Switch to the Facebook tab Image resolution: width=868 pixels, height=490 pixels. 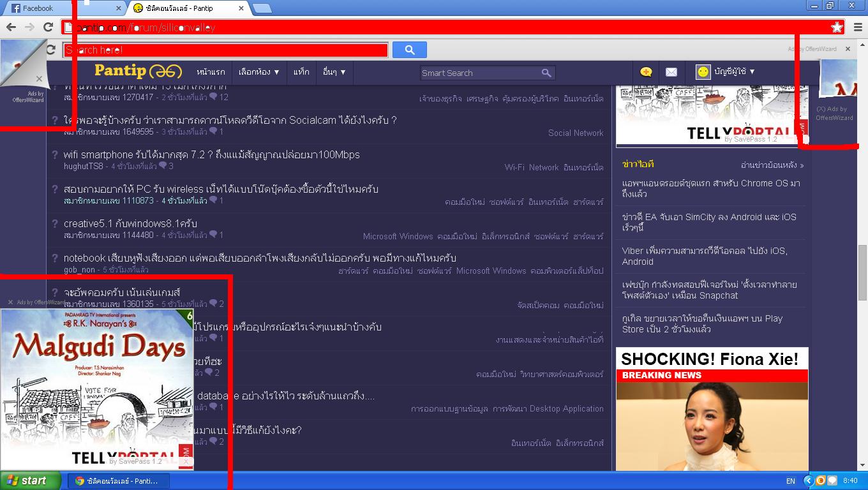tap(67, 8)
